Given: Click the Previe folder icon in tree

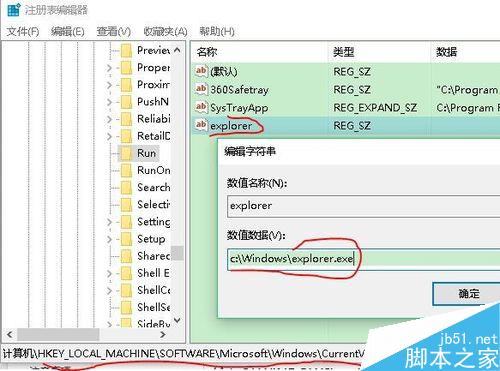Looking at the screenshot, I should tap(126, 51).
